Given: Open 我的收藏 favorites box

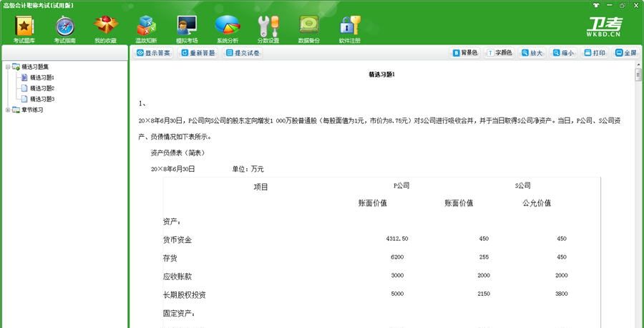Looking at the screenshot, I should [106, 29].
